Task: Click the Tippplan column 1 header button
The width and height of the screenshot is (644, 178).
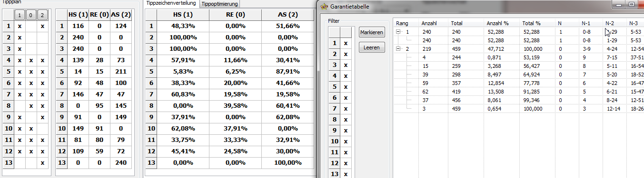Action: click(x=20, y=15)
